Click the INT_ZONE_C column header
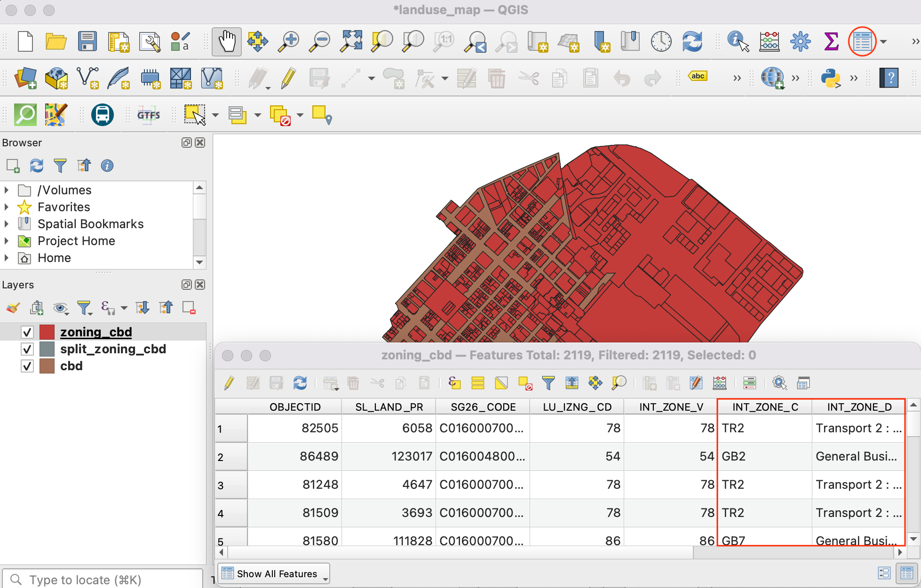This screenshot has width=921, height=588. click(x=765, y=407)
